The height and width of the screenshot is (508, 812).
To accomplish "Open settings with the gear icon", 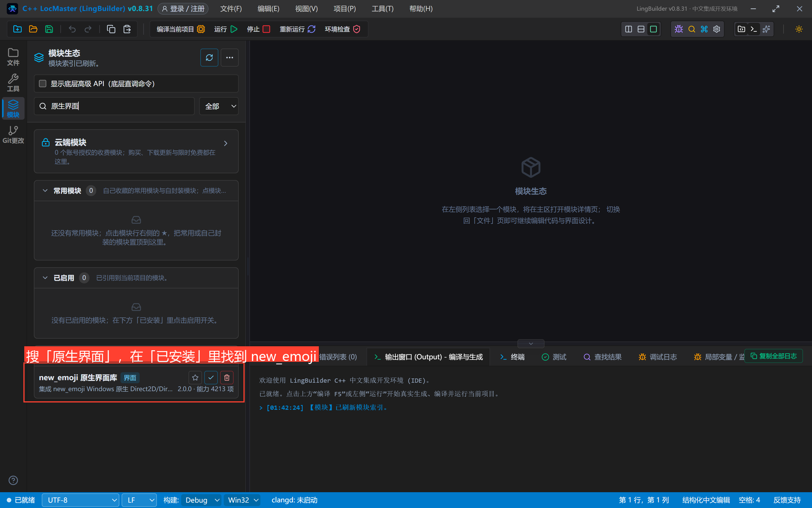I will coord(717,29).
